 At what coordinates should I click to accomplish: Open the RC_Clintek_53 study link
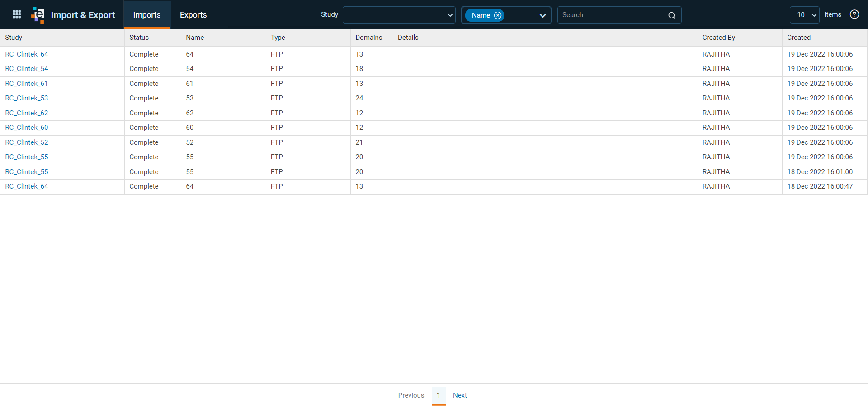click(27, 98)
